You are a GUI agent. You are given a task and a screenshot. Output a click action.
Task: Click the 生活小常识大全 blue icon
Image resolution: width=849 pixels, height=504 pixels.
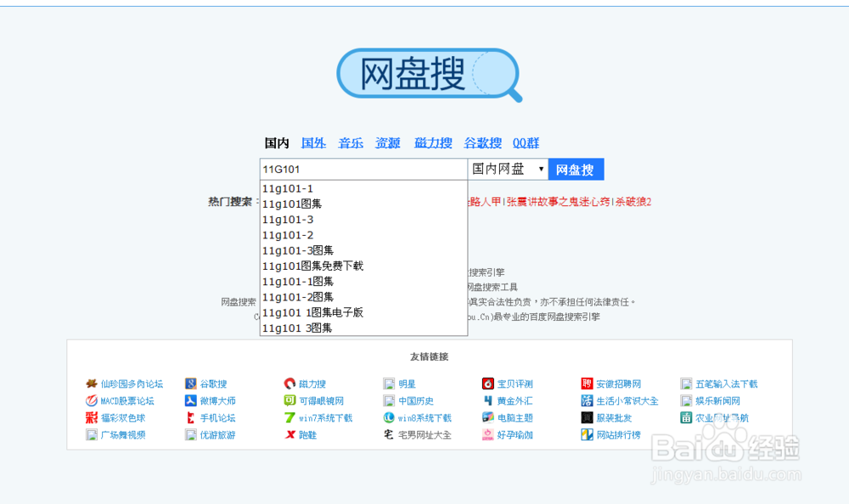click(587, 400)
